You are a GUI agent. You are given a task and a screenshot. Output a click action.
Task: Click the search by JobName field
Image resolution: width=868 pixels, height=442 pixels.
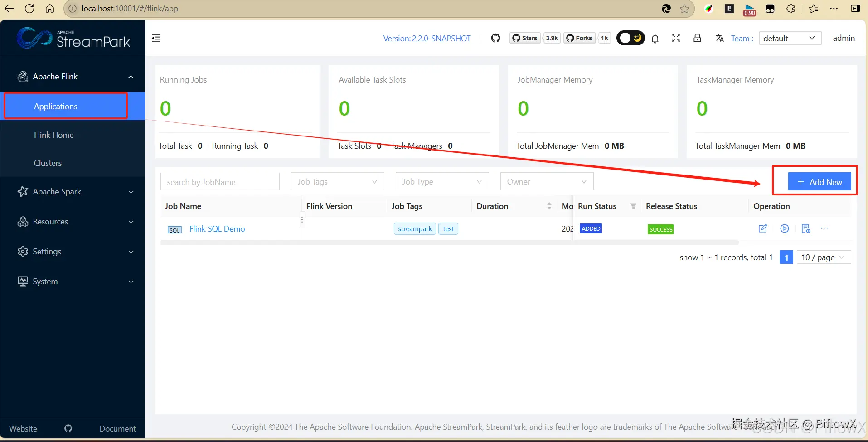pyautogui.click(x=220, y=182)
